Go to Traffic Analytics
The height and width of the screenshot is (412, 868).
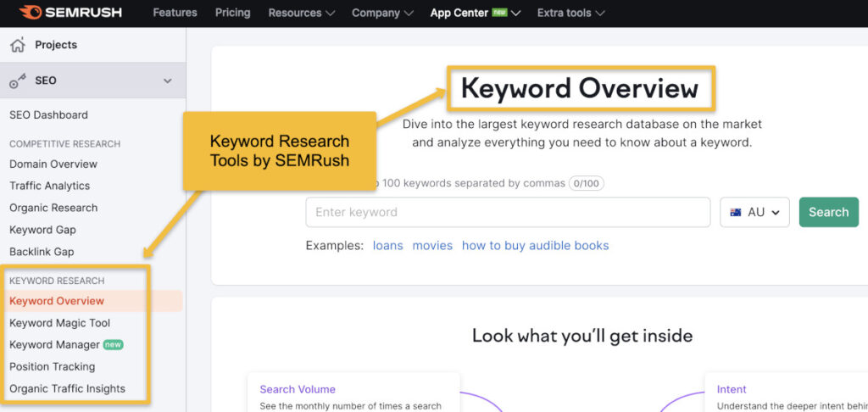pos(49,186)
